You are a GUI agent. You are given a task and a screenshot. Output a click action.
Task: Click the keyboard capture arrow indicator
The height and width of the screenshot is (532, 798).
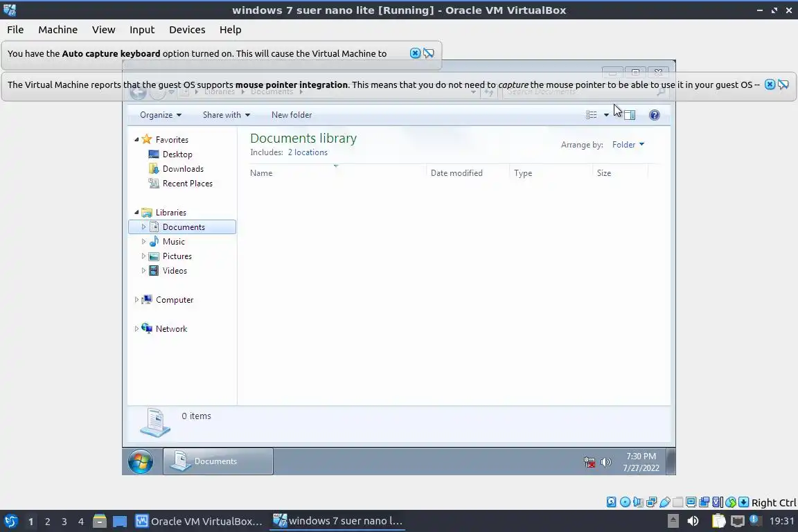point(743,502)
